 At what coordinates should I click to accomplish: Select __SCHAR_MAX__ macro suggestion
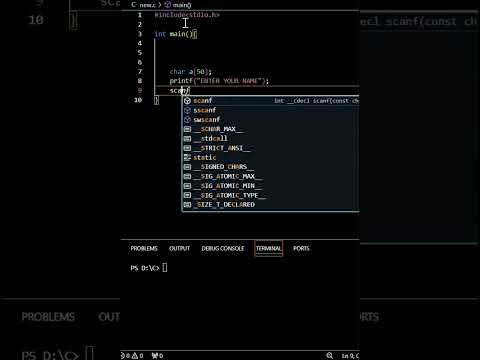pyautogui.click(x=271, y=129)
